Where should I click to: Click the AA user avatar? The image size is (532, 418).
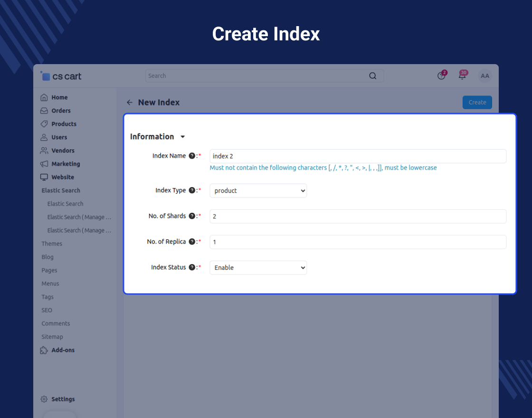click(484, 76)
